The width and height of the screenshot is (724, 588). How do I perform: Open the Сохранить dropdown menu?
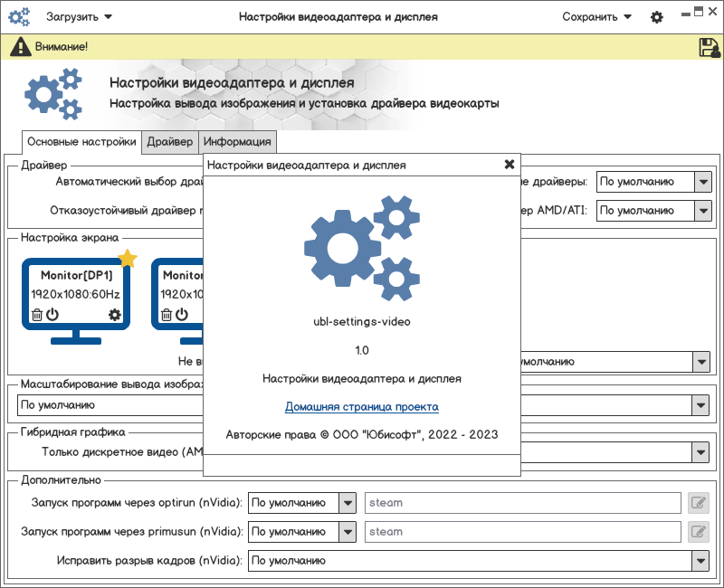[x=596, y=17]
